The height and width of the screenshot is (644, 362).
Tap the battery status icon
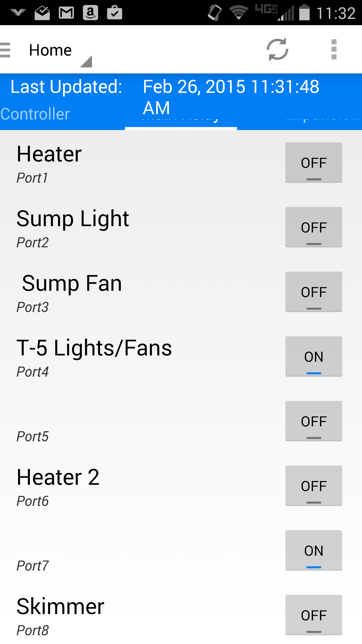(x=304, y=13)
